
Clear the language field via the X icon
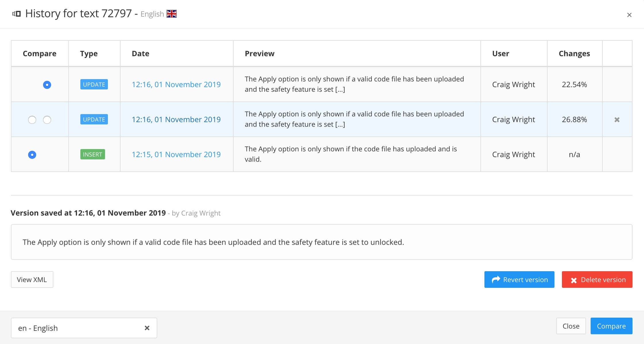(147, 328)
